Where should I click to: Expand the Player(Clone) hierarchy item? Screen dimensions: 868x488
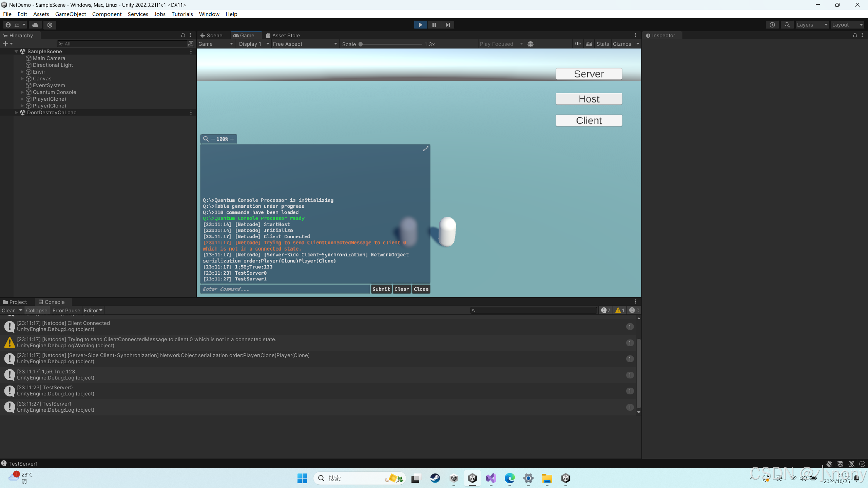(x=22, y=99)
